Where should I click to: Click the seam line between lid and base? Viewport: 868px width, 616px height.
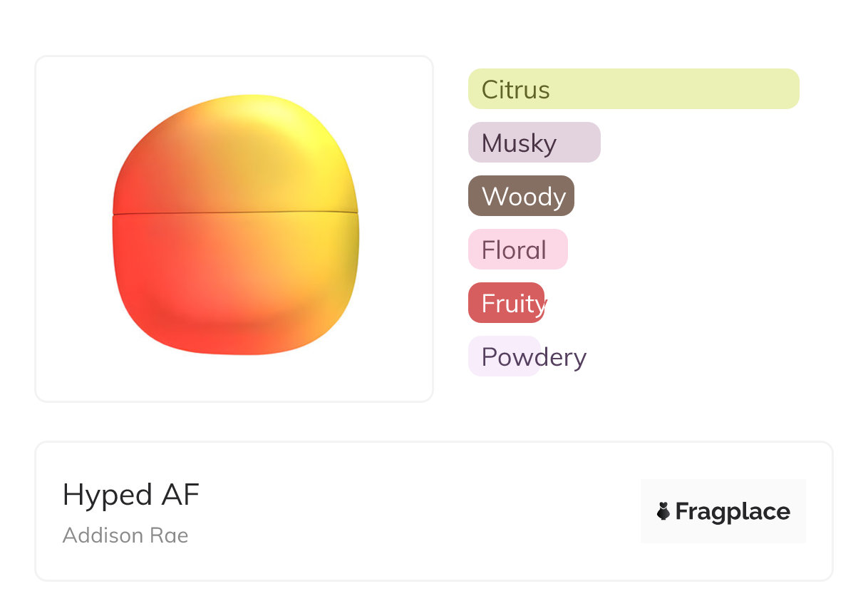coord(235,212)
